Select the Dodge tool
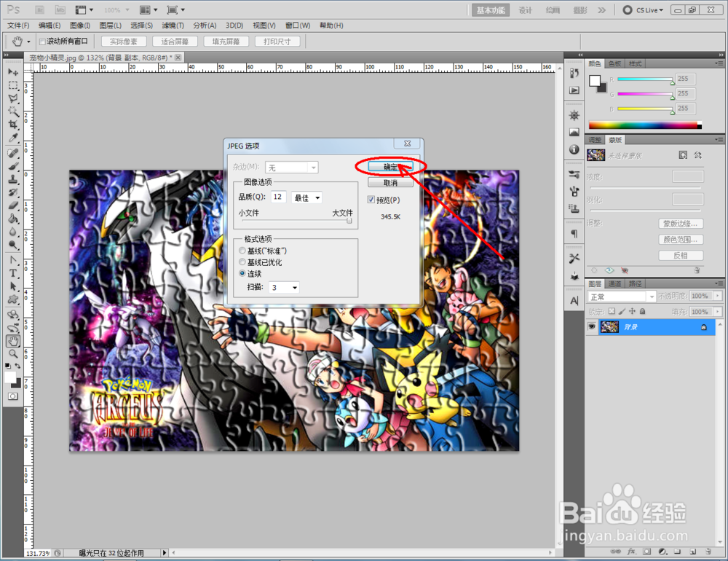 coord(13,245)
